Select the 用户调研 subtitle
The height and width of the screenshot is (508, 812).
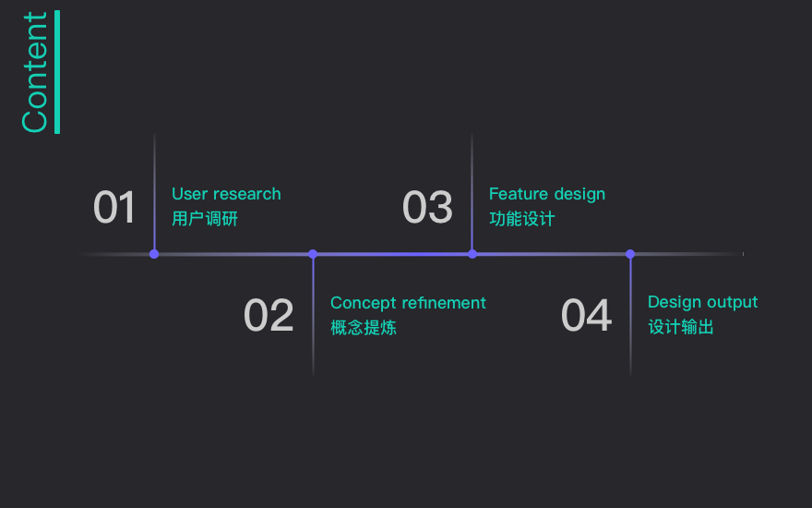point(205,219)
